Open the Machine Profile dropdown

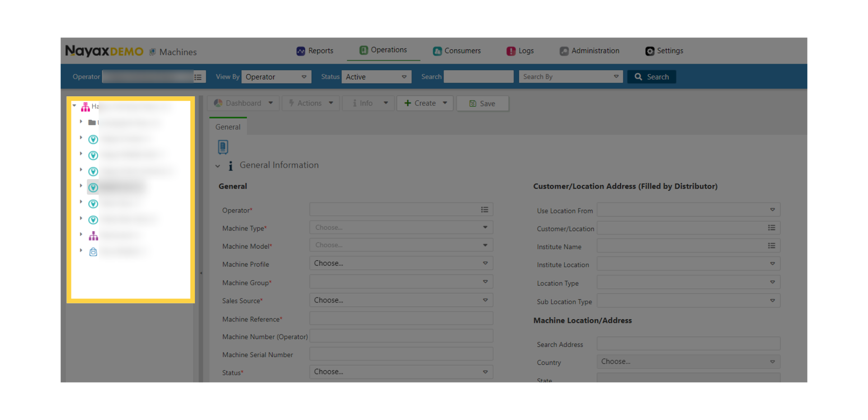click(x=401, y=263)
